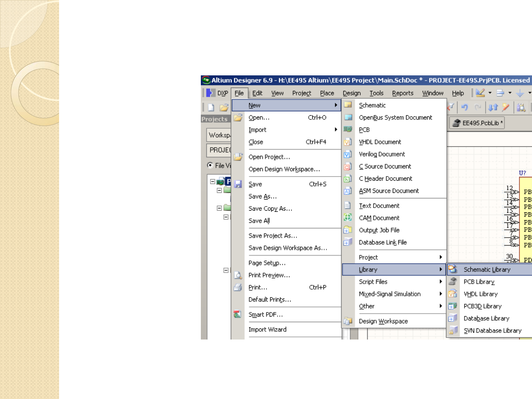Expand the Other submenu arrow
Viewport: 532px width, 399px height.
(x=441, y=306)
